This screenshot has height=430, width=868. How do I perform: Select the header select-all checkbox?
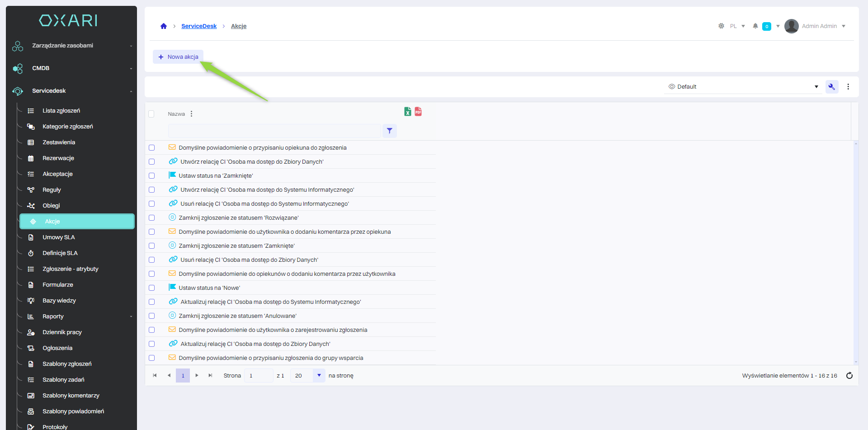151,114
